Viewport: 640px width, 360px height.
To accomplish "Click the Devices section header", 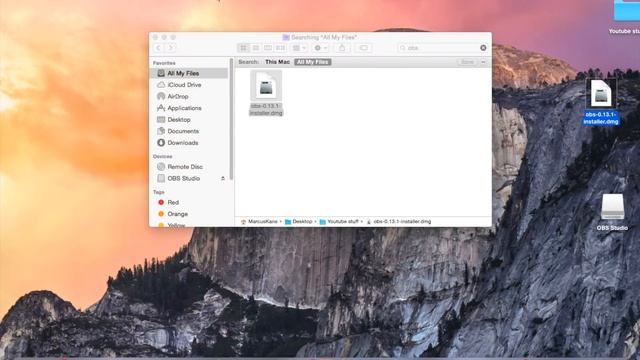I will (x=162, y=157).
